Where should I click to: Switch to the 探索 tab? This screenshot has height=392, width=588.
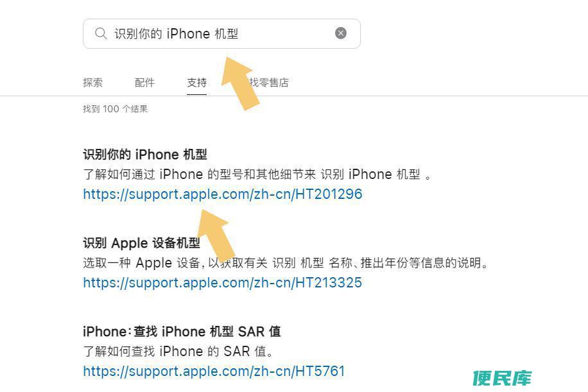tap(92, 83)
